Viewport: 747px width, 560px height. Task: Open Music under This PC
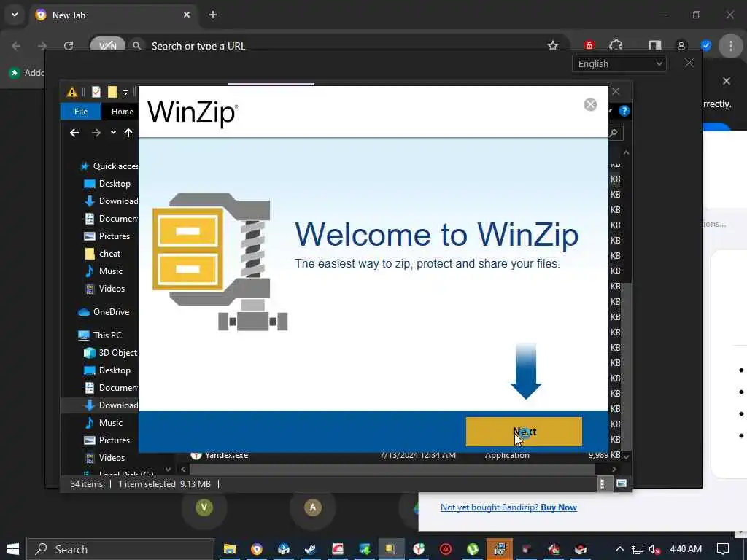click(x=104, y=423)
